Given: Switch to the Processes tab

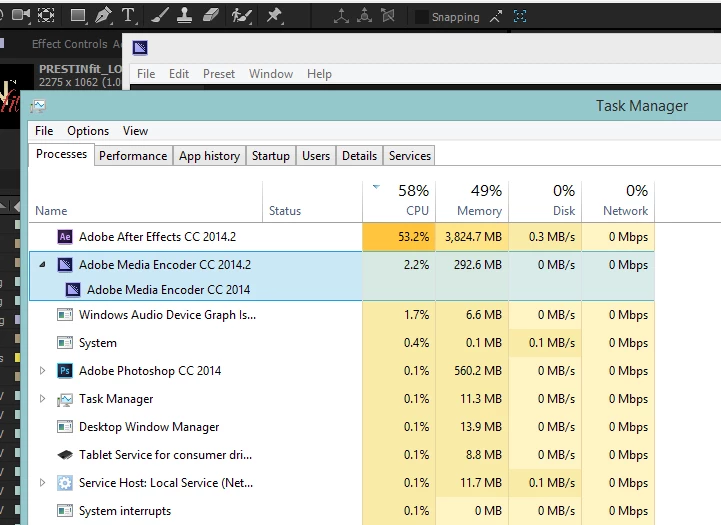Looking at the screenshot, I should coord(61,154).
